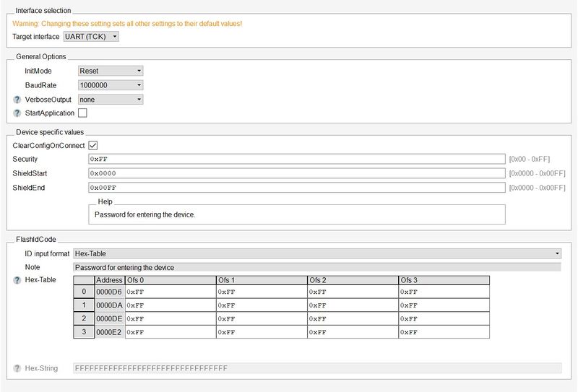578x392 pixels.
Task: Select Ofs 3 cell at address 0000E2
Action: (444, 332)
